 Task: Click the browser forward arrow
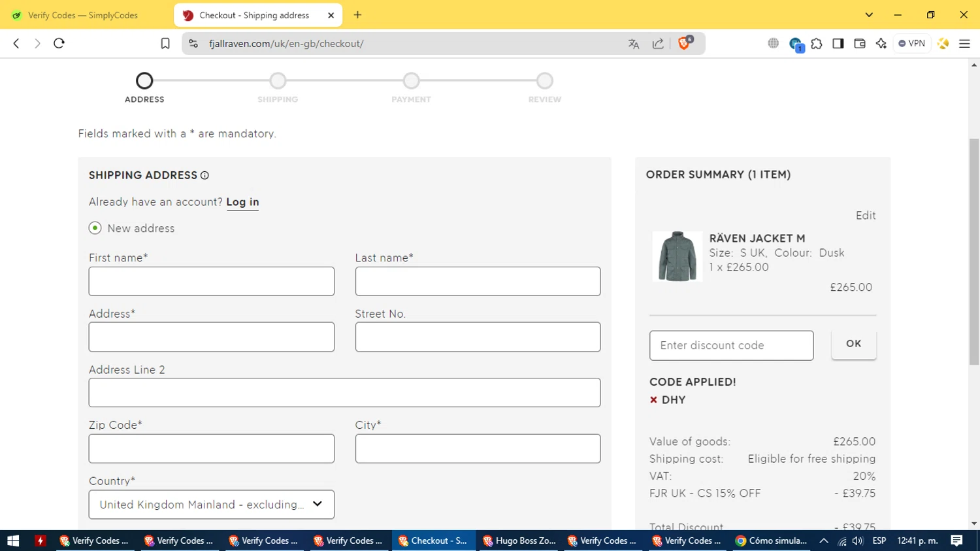coord(37,43)
